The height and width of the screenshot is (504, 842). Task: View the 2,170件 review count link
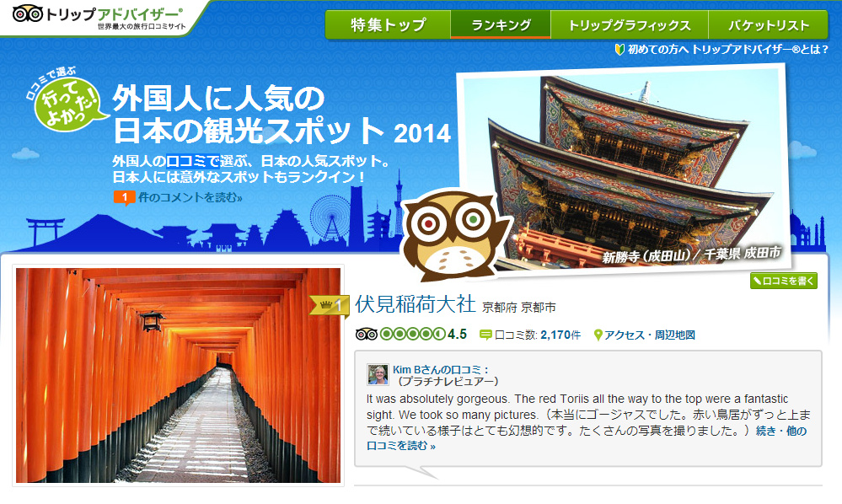point(560,335)
